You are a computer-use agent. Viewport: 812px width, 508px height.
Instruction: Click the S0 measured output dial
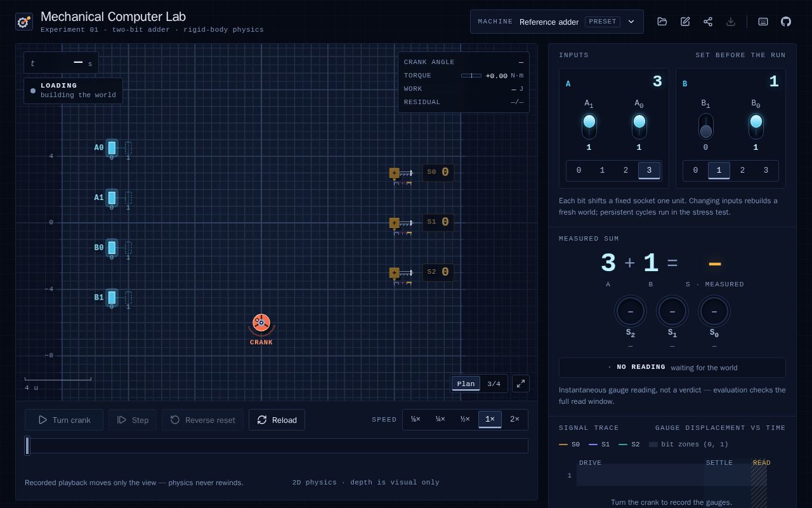pyautogui.click(x=714, y=311)
